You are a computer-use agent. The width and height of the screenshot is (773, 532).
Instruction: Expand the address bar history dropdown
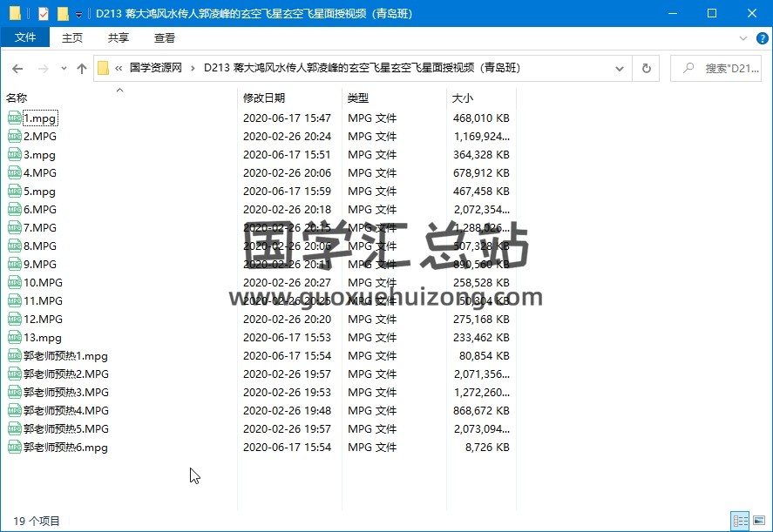(x=620, y=69)
